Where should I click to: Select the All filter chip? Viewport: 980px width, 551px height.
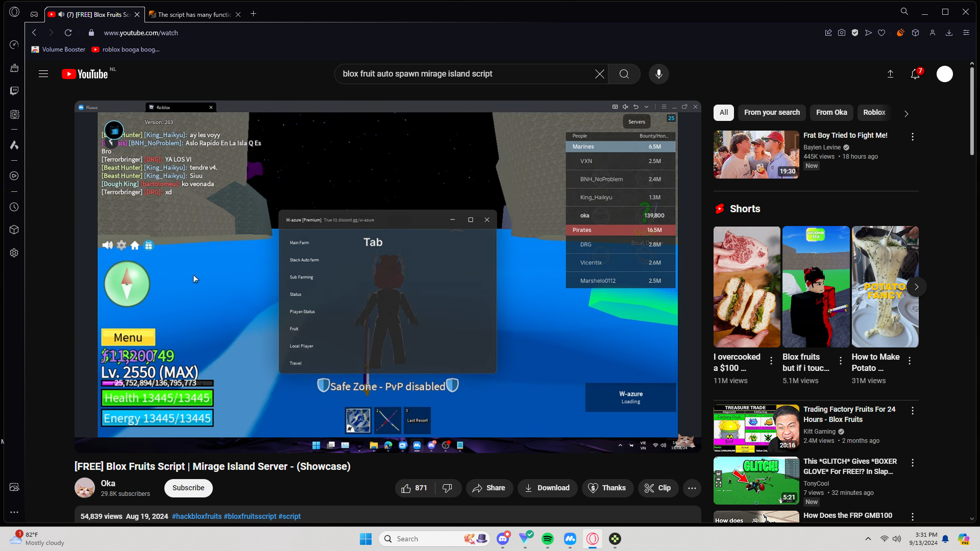click(x=724, y=112)
